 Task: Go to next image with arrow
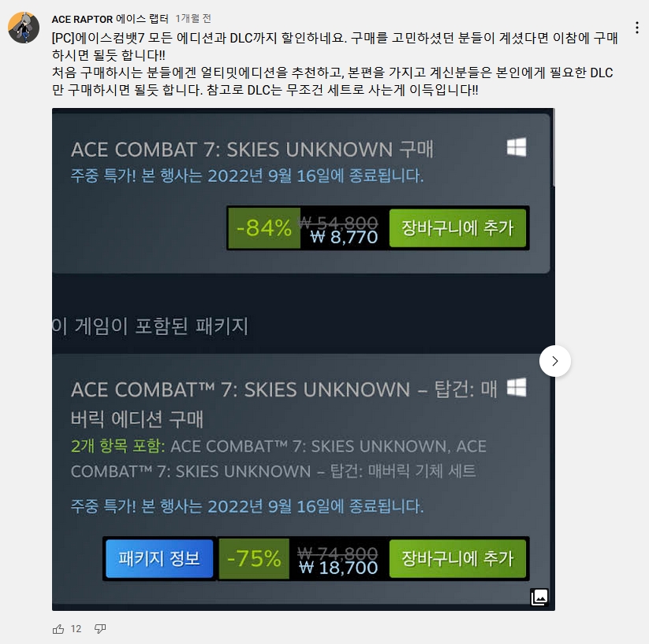(x=555, y=361)
